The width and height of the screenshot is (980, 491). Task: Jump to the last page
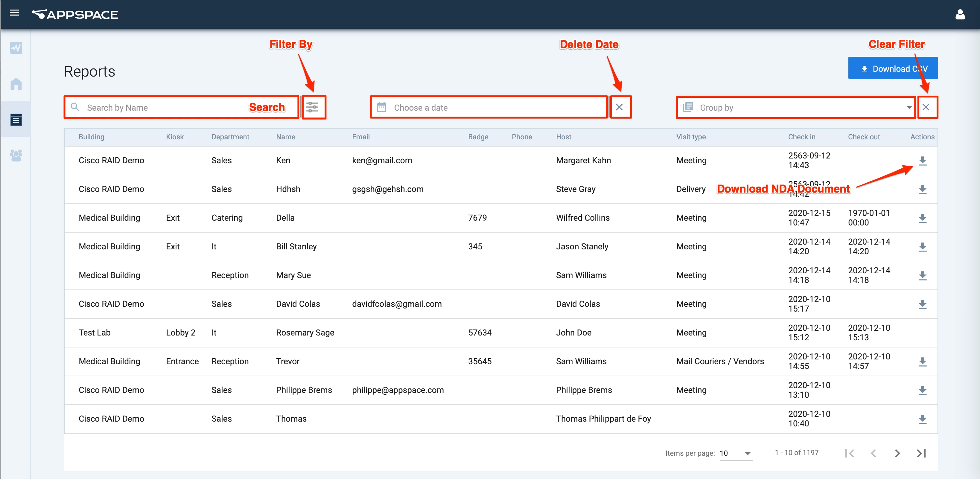pyautogui.click(x=921, y=453)
